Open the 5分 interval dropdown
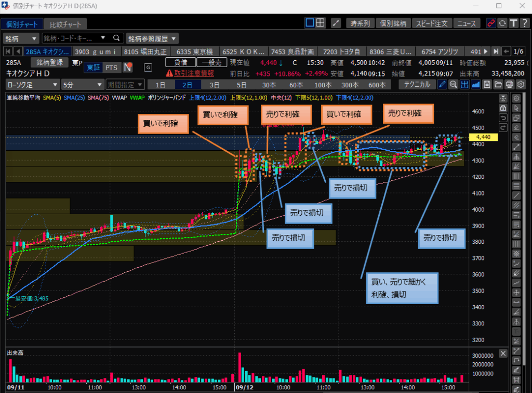 pos(83,85)
